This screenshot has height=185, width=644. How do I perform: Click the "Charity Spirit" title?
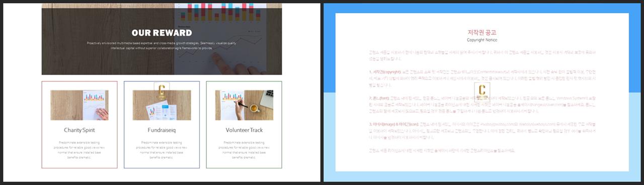pyautogui.click(x=79, y=130)
